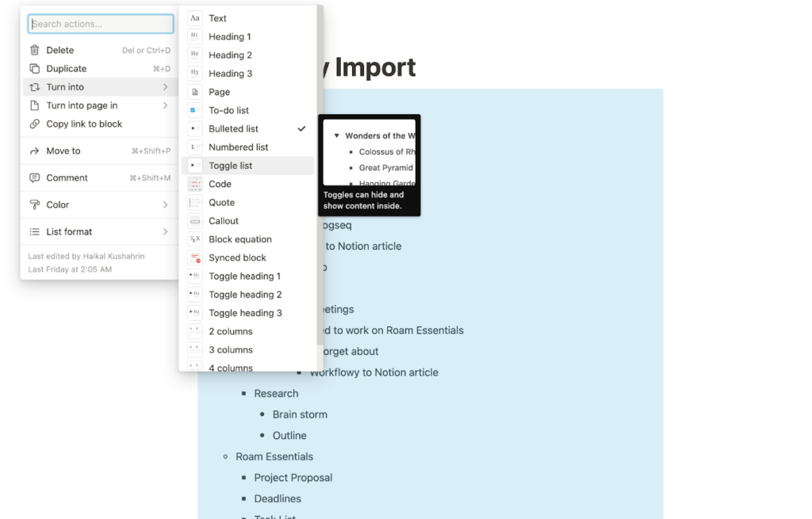Click the Numbered list icon
The height and width of the screenshot is (519, 812).
(x=195, y=147)
